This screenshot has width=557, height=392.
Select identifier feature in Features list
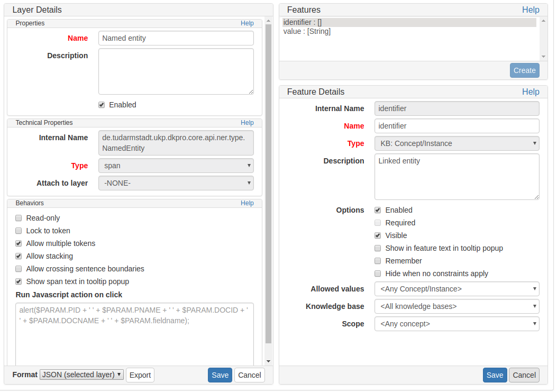point(303,22)
